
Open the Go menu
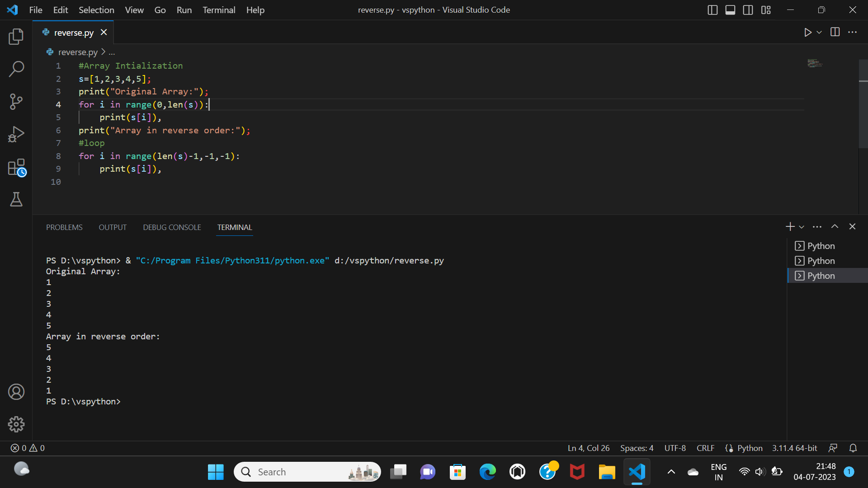pos(160,10)
